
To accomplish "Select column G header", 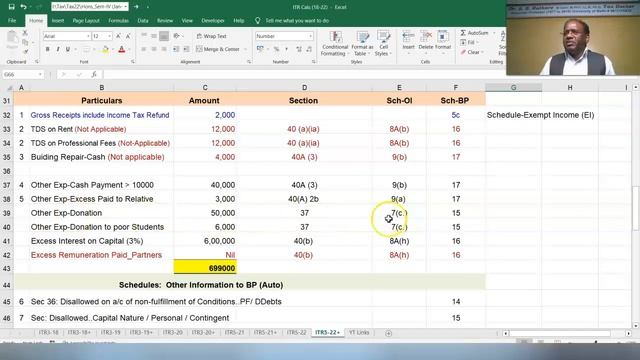I will point(513,87).
